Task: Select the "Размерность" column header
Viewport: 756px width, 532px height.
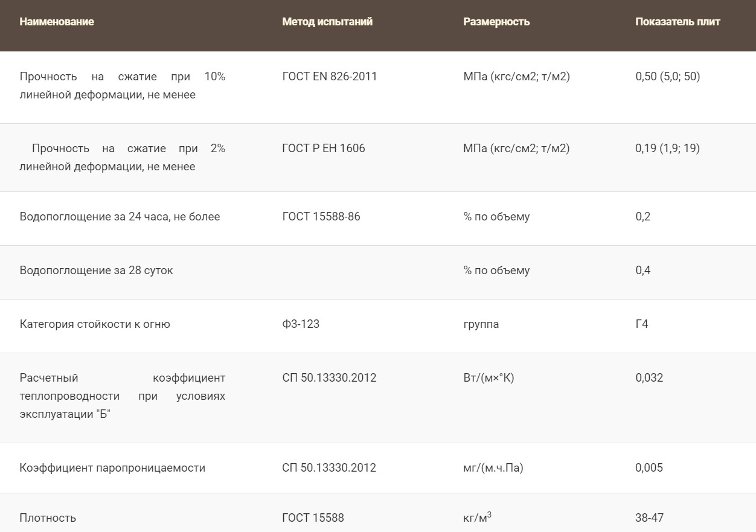Action: point(496,22)
